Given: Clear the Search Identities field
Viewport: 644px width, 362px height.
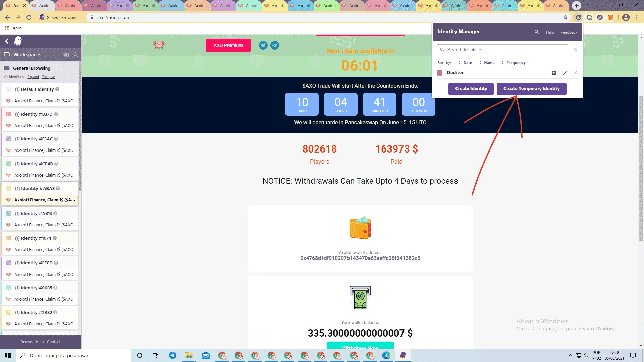Looking at the screenshot, I should [x=575, y=50].
